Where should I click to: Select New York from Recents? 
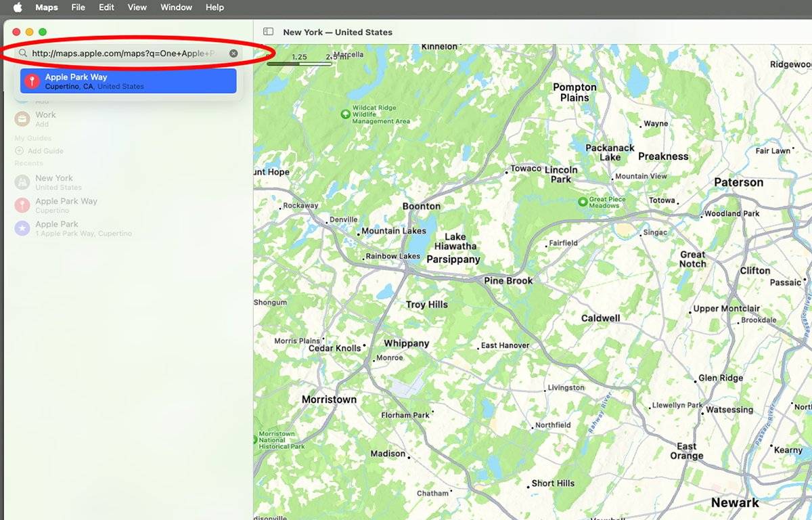coord(54,182)
